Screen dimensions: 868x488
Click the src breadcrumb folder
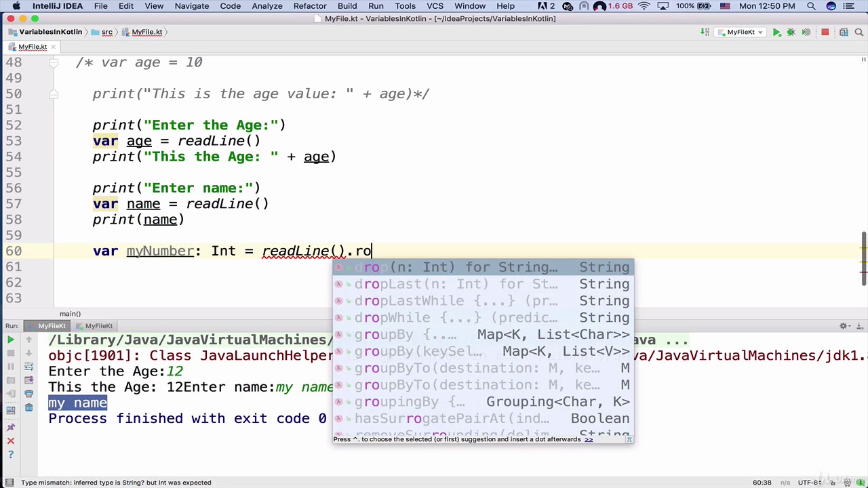(102, 32)
